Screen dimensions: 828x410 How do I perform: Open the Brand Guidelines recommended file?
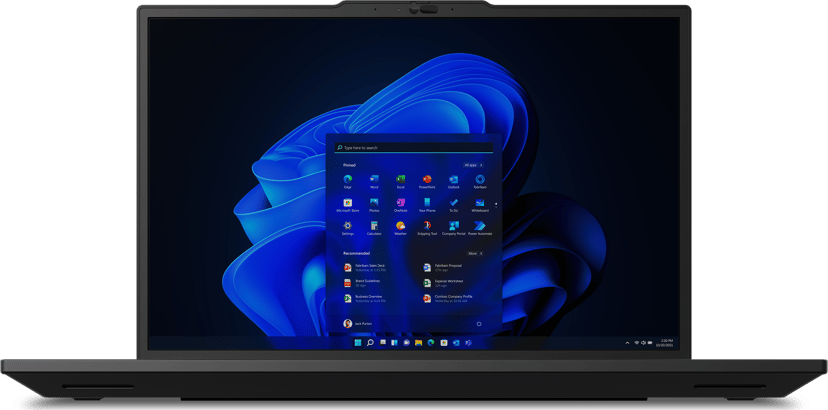[x=363, y=283]
